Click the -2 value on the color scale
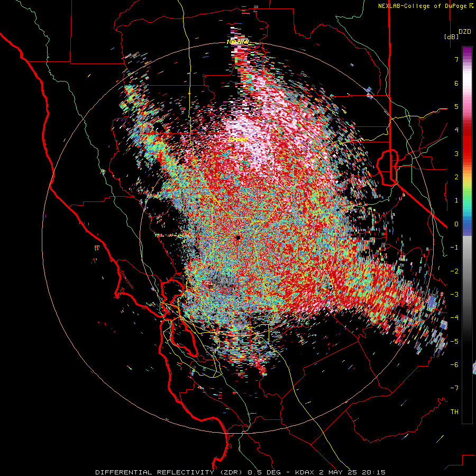This screenshot has width=476, height=476. pyautogui.click(x=454, y=271)
